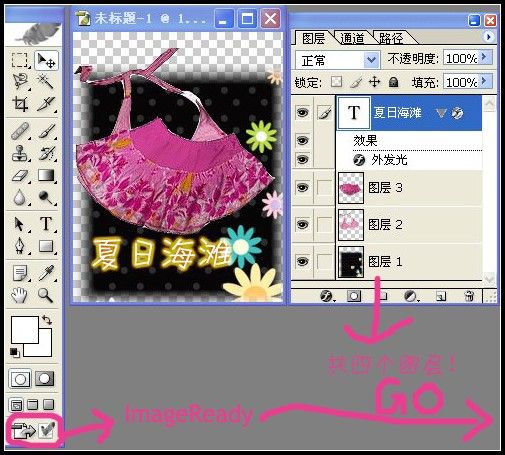Select the 图层 2 layer thumbnail
Image resolution: width=505 pixels, height=455 pixels.
pyautogui.click(x=351, y=225)
